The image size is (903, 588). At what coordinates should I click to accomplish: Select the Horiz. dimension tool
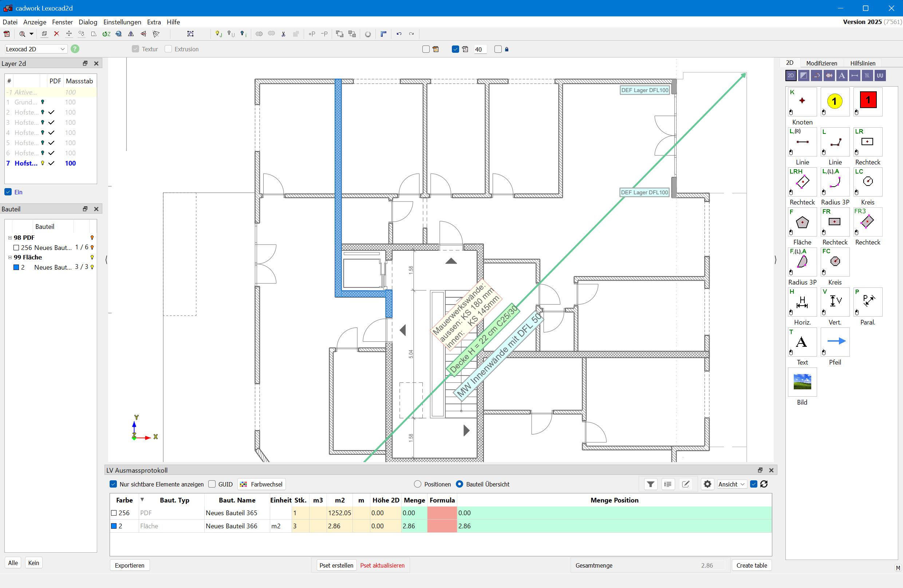click(x=802, y=302)
